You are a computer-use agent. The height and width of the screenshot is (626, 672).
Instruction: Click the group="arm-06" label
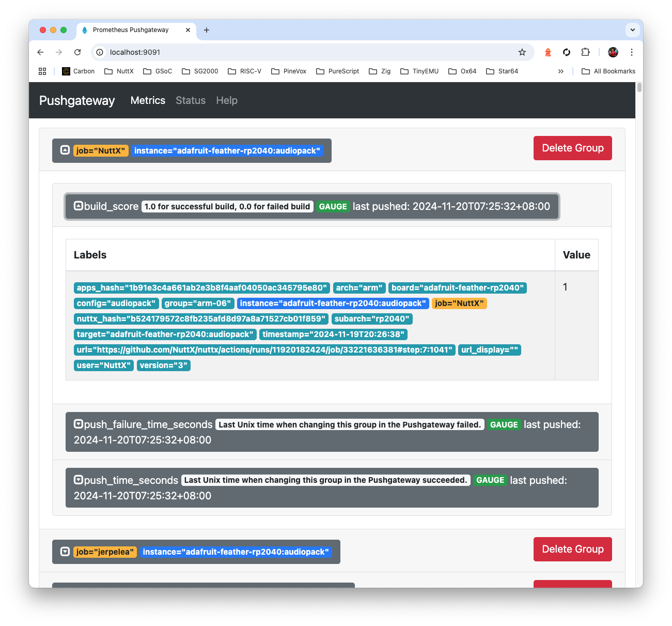tap(198, 303)
